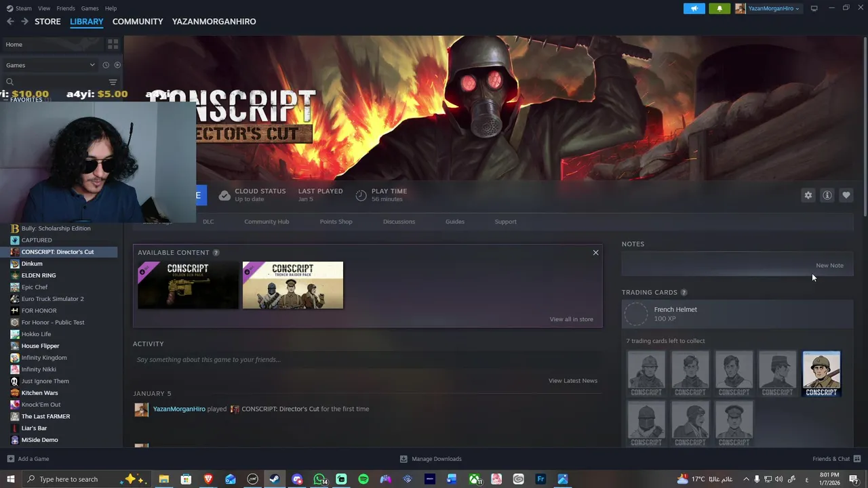Open the Community Hub tab

click(x=267, y=222)
